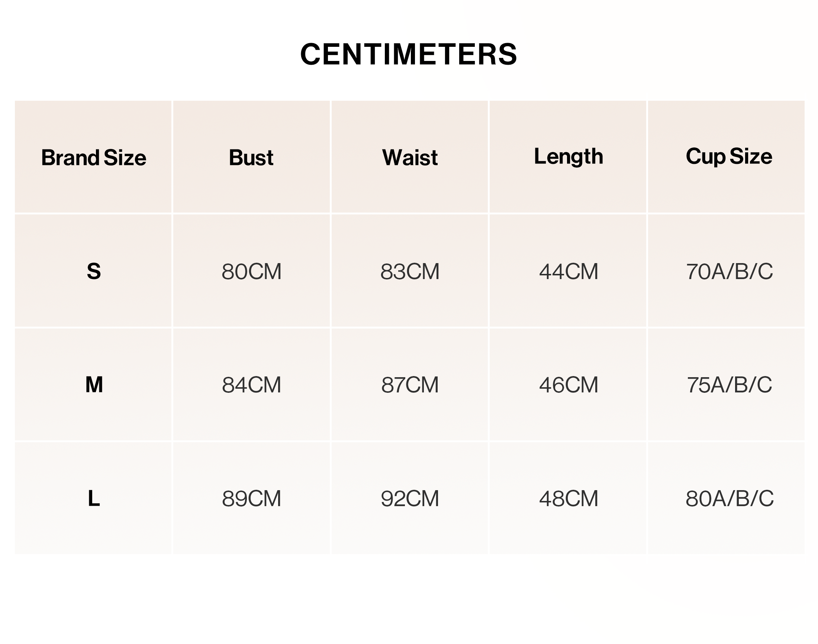Select the 46CM length cell
This screenshot has width=818, height=644.
(x=569, y=385)
